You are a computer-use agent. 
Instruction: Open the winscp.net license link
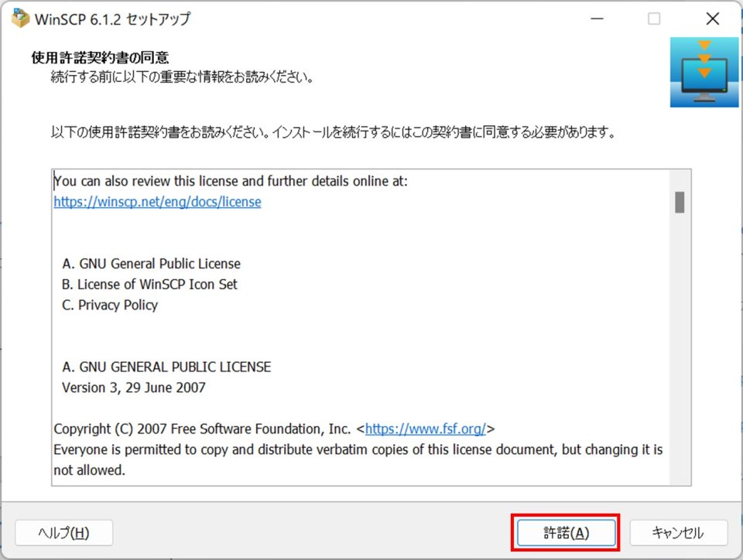tap(157, 202)
